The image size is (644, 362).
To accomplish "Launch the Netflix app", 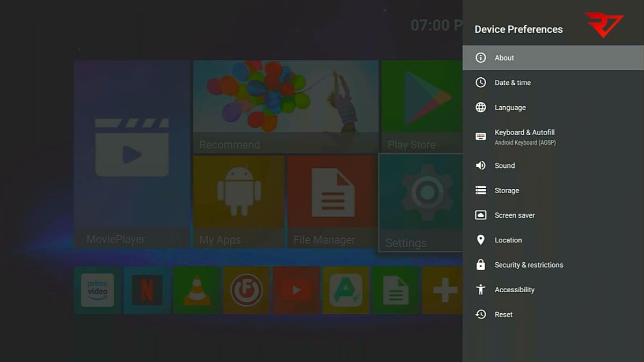I will point(147,290).
